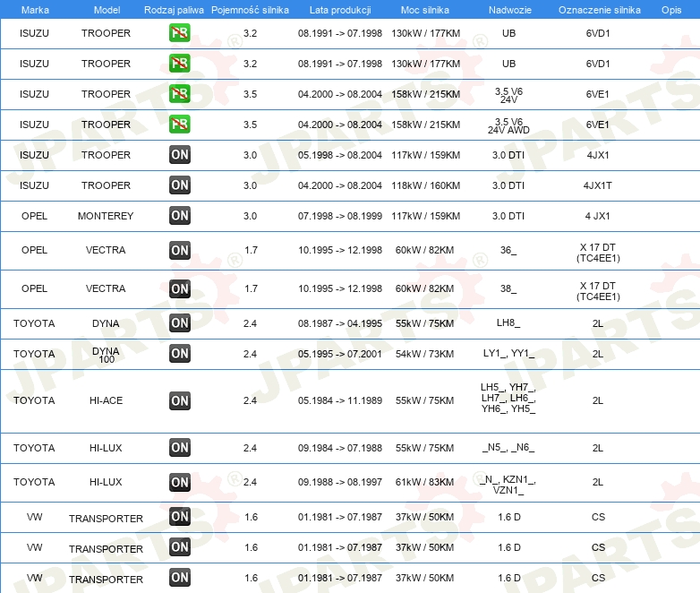Click the PB fuel icon for Trooper 6VE1 24V AWD
This screenshot has width=700, height=593.
click(180, 125)
